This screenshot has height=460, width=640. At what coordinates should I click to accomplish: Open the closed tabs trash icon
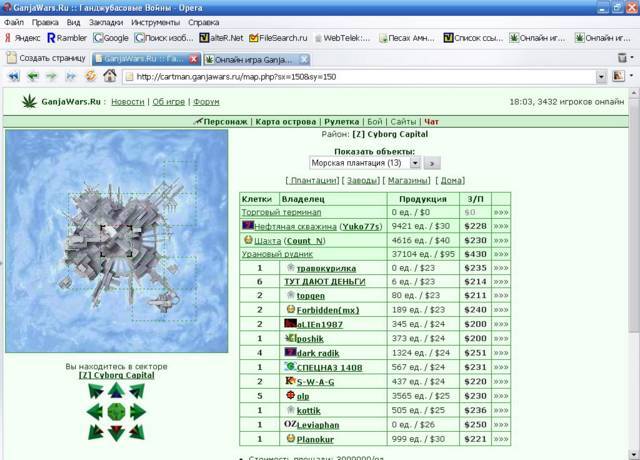point(623,58)
